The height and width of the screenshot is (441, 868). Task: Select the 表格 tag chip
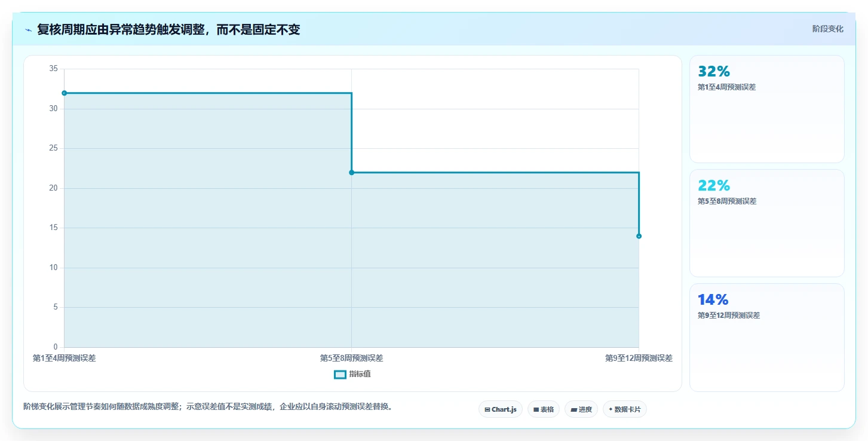tap(544, 409)
